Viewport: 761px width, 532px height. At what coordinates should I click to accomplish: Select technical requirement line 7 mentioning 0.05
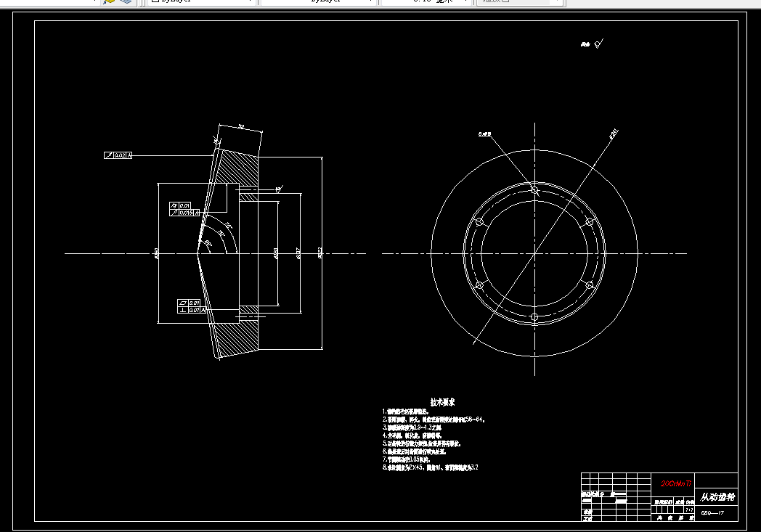406,459
